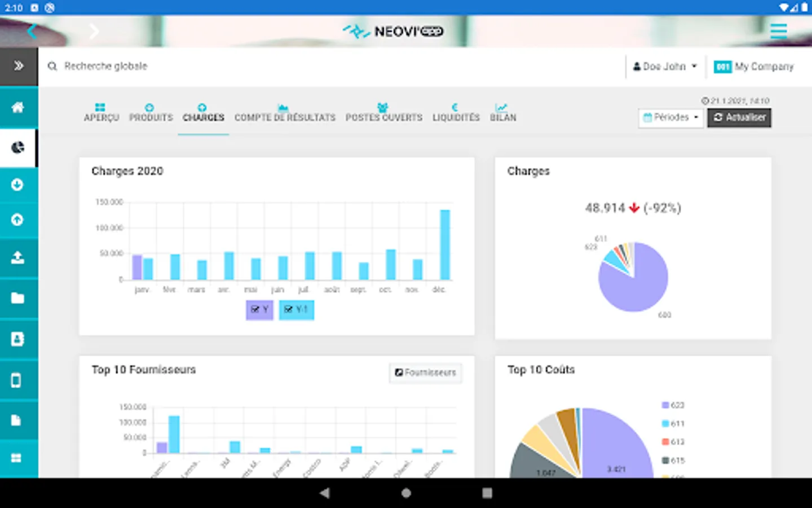This screenshot has width=812, height=508.
Task: Select the My Company button
Action: tap(754, 67)
